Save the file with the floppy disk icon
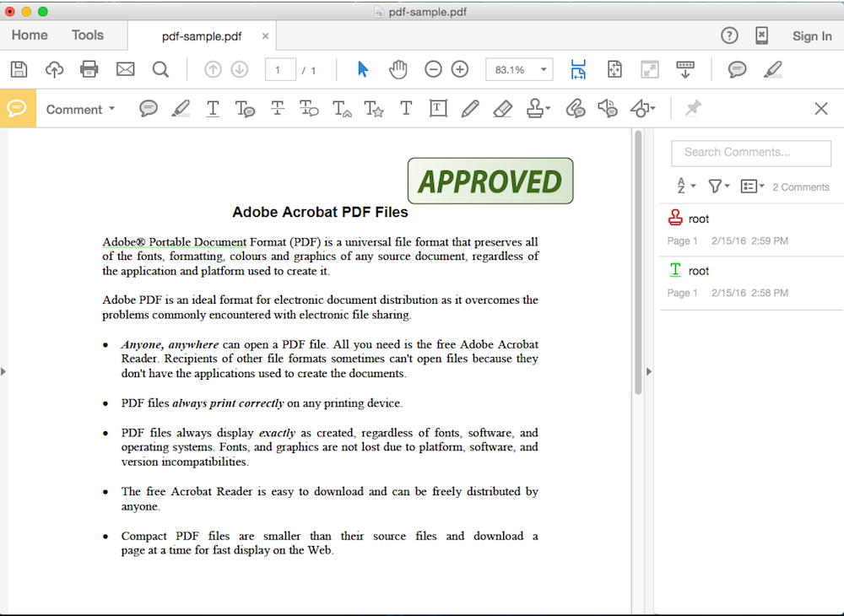Viewport: 844px width, 616px height. click(19, 69)
